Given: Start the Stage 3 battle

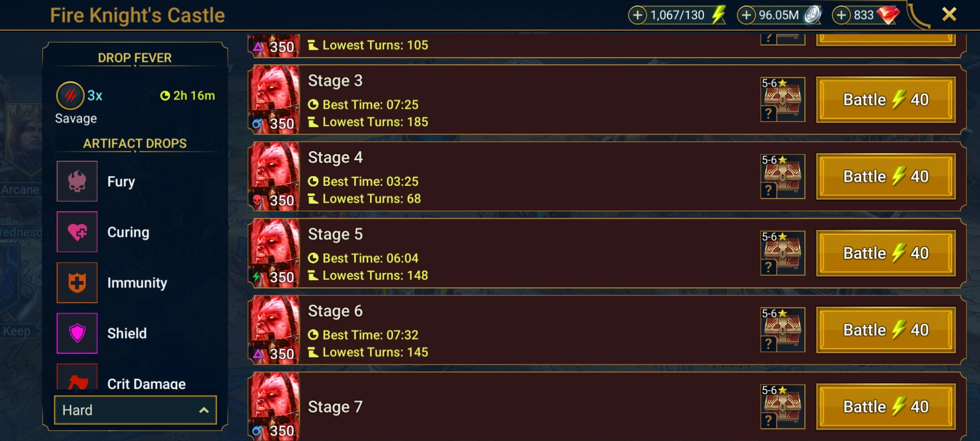Looking at the screenshot, I should [886, 100].
